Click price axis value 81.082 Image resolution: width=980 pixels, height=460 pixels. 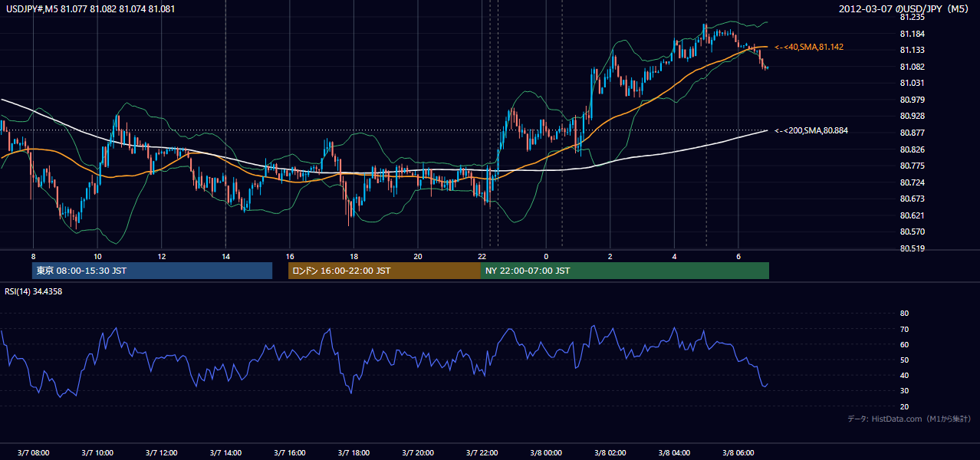(912, 67)
